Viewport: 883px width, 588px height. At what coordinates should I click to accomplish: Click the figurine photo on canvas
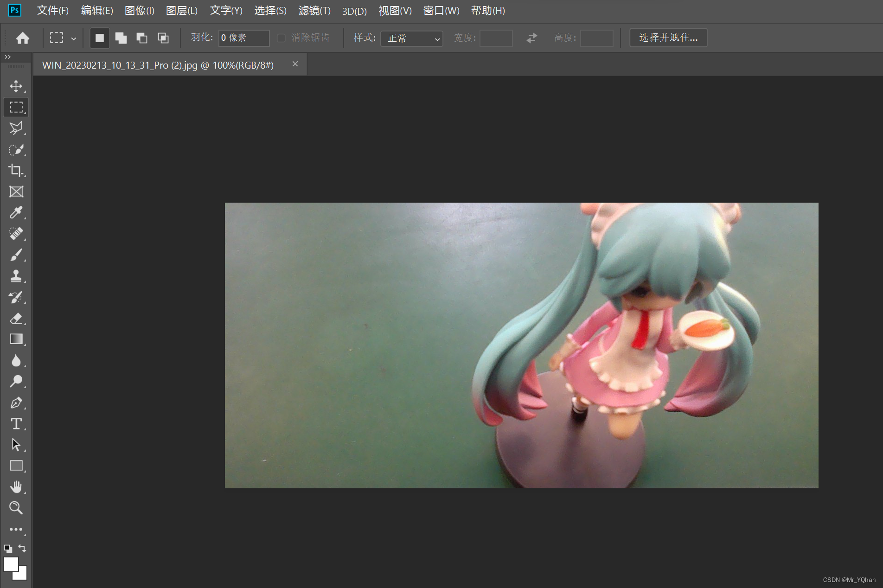click(521, 345)
